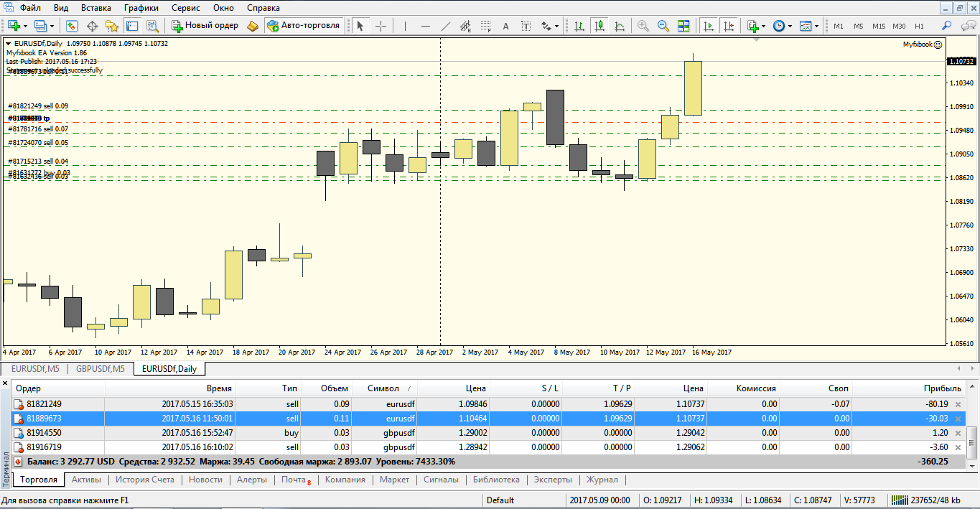
Task: Open the Navigator folder-star icon
Action: click(x=112, y=26)
